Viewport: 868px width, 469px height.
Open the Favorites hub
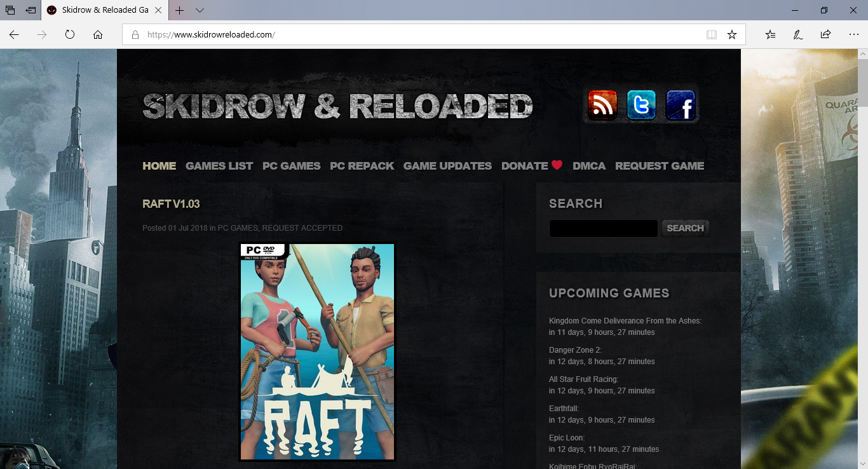click(770, 34)
